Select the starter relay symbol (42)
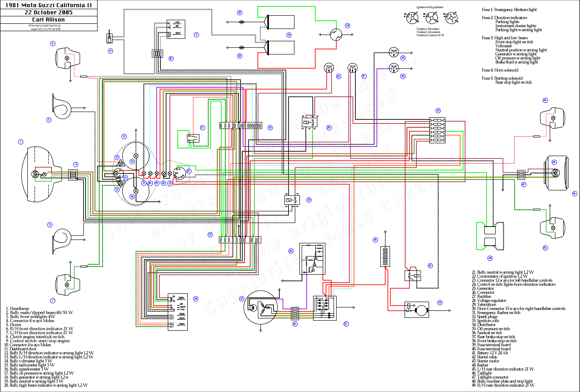Screen dimensions: 580x392 (412, 275)
